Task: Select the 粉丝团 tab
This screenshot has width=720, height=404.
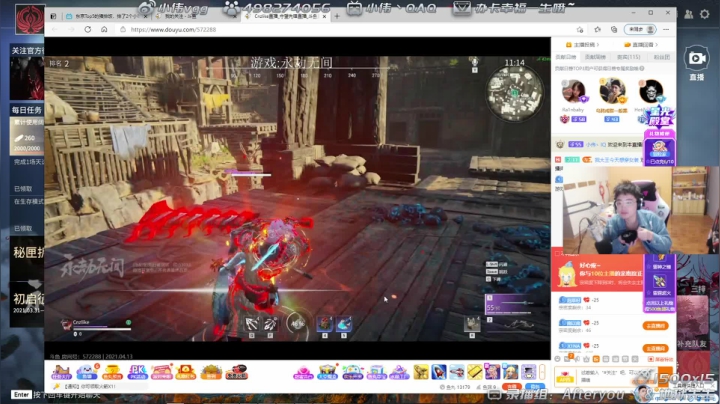Action: tap(662, 57)
